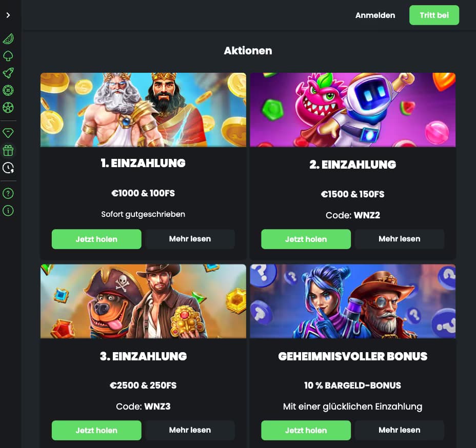Click the green Tritt bei button
This screenshot has height=448, width=476.
coord(434,15)
